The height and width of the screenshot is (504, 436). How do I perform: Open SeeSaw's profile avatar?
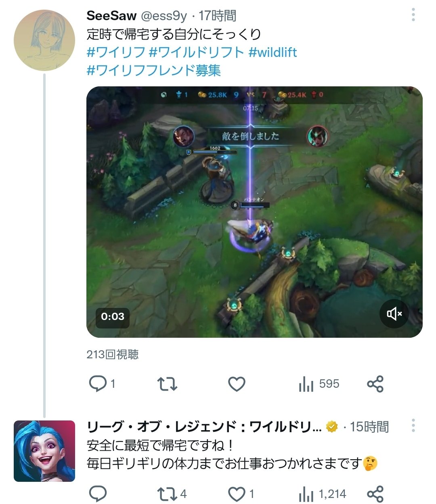(x=44, y=40)
